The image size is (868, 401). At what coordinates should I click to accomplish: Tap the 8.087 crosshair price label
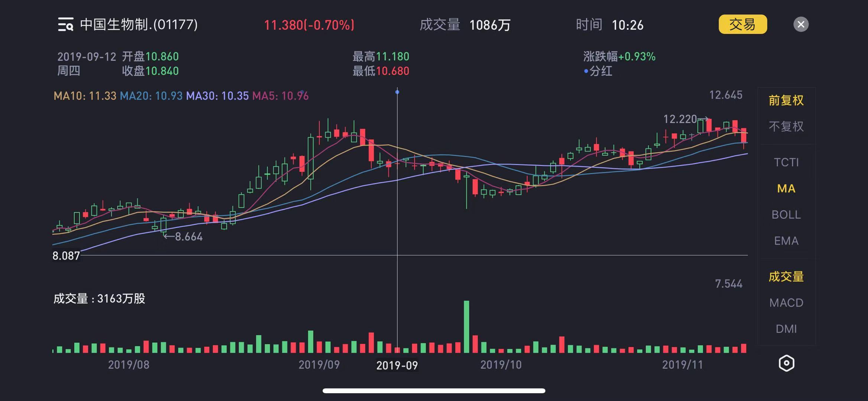66,255
